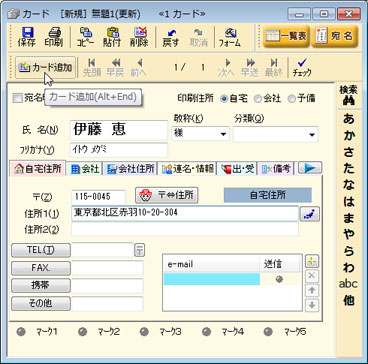
Task: Click the 保存 save icon
Action: [27, 37]
